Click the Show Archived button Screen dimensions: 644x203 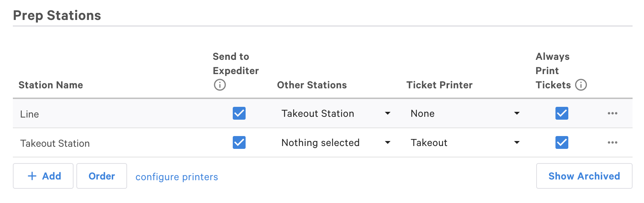[584, 176]
